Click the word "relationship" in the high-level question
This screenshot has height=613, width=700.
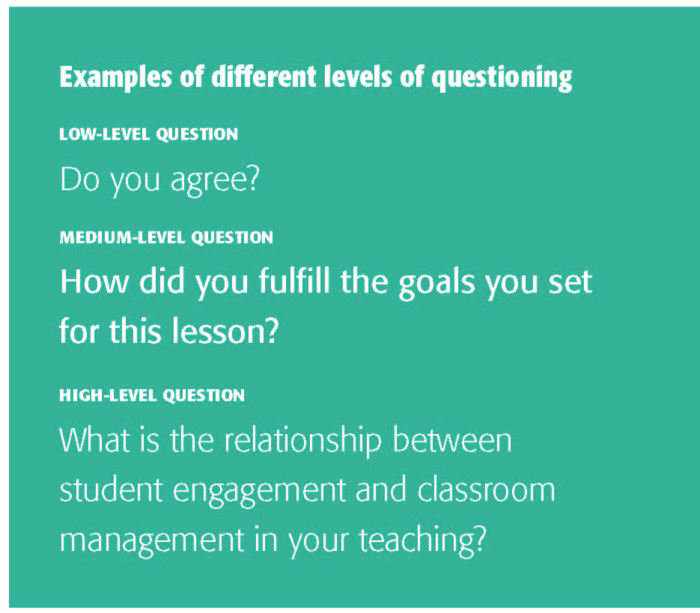coord(310,440)
